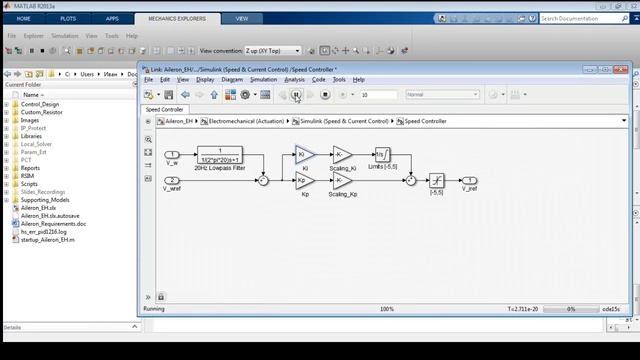Click the Step Back button in Simulink toolbar
The image size is (640, 360).
pos(282,95)
